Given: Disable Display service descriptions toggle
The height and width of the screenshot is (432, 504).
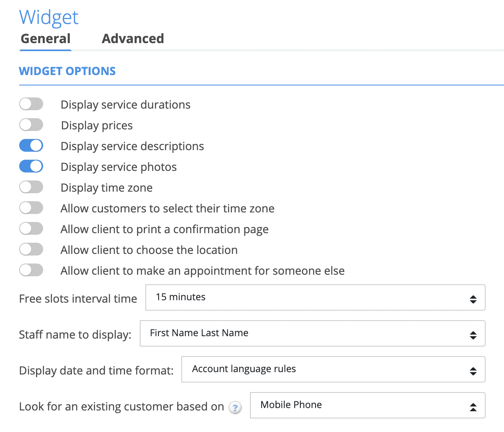Looking at the screenshot, I should click(31, 146).
